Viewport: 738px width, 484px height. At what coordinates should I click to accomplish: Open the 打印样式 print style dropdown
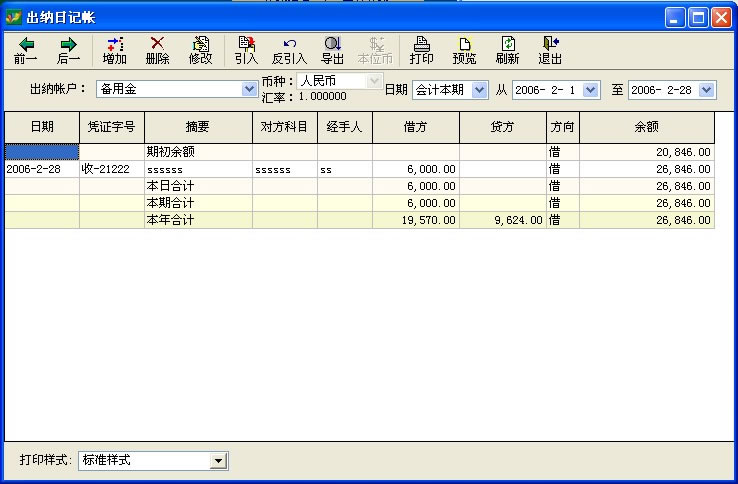pos(218,461)
